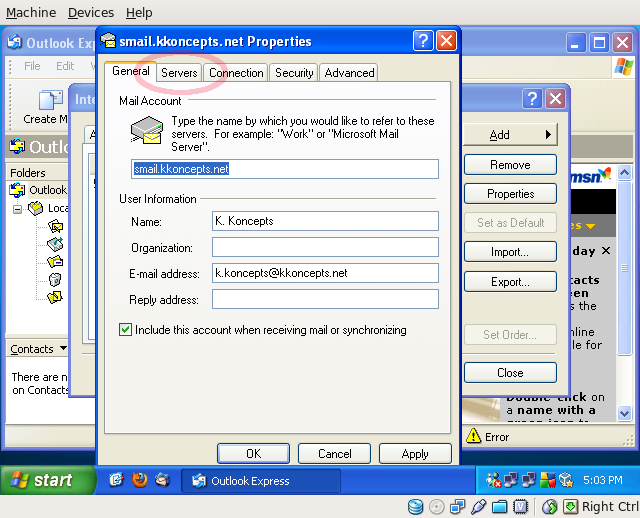Select the Outbox folder icon in tree

[x=55, y=244]
